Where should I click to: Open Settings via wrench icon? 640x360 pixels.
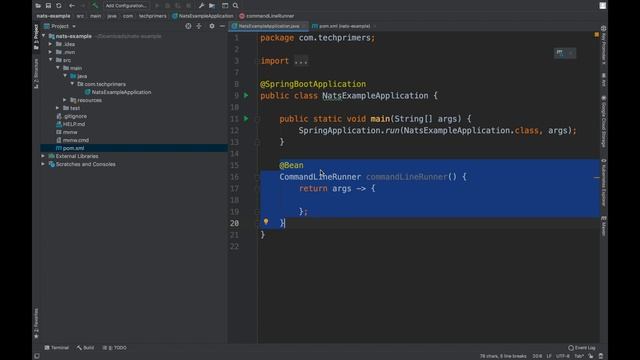coord(201,6)
